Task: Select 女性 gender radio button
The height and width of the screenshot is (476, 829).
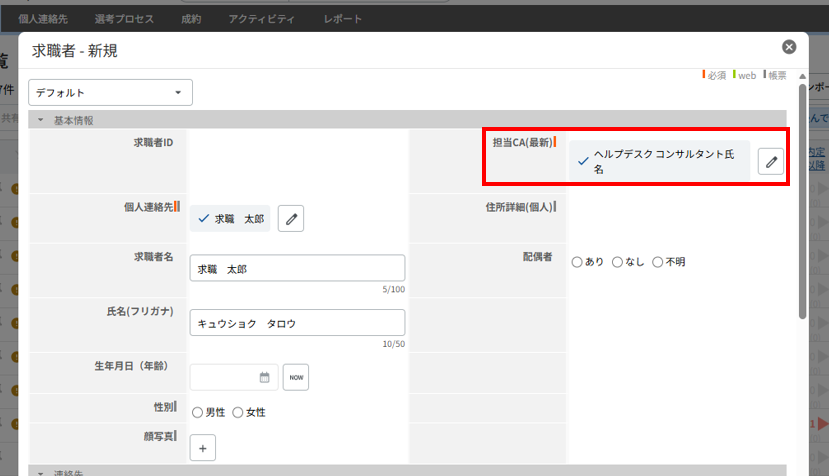Action: 238,412
